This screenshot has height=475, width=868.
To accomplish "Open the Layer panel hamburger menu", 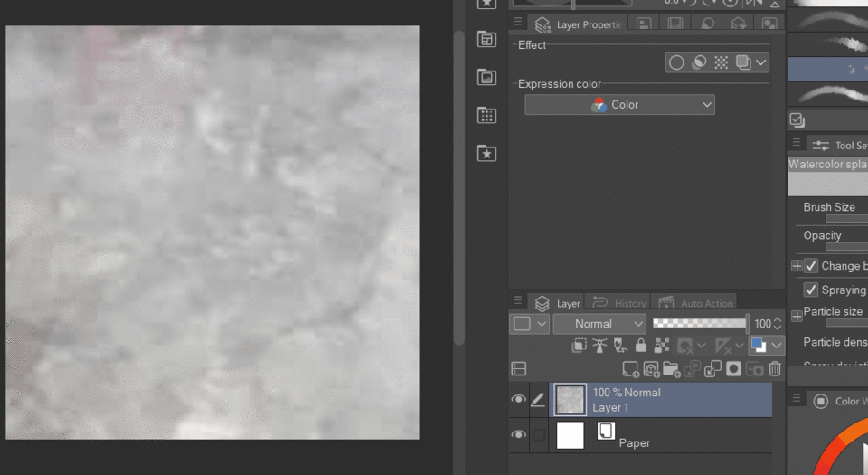I will point(517,300).
